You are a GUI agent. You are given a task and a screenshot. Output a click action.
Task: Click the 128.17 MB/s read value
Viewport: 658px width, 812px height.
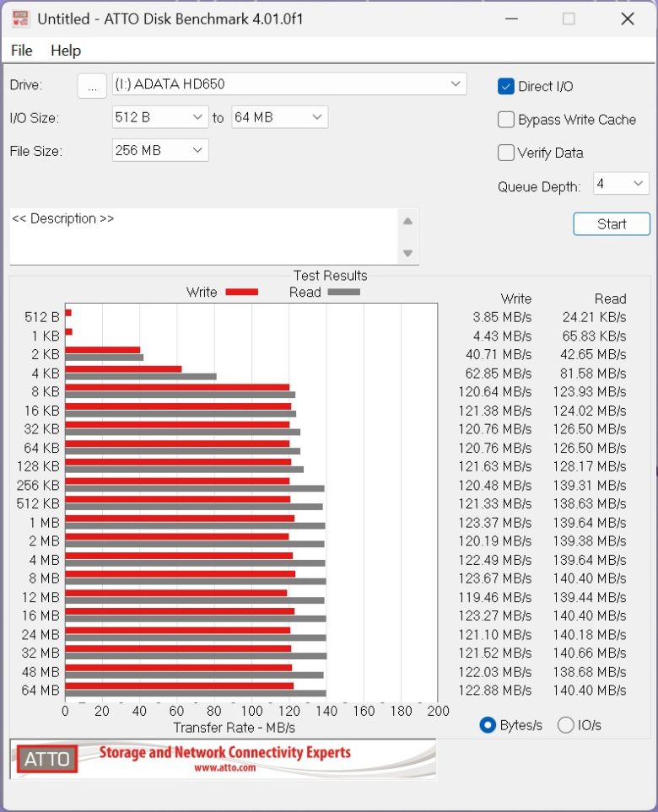point(590,466)
